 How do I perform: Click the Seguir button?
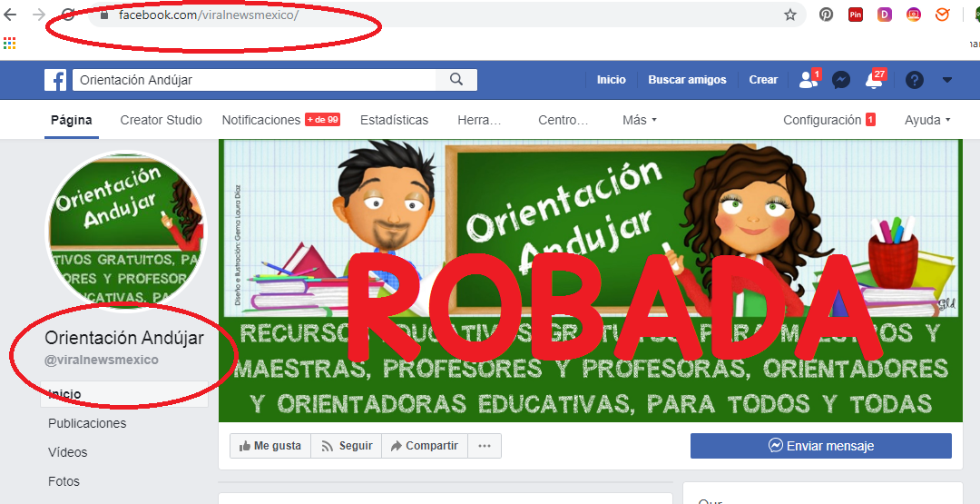point(347,446)
